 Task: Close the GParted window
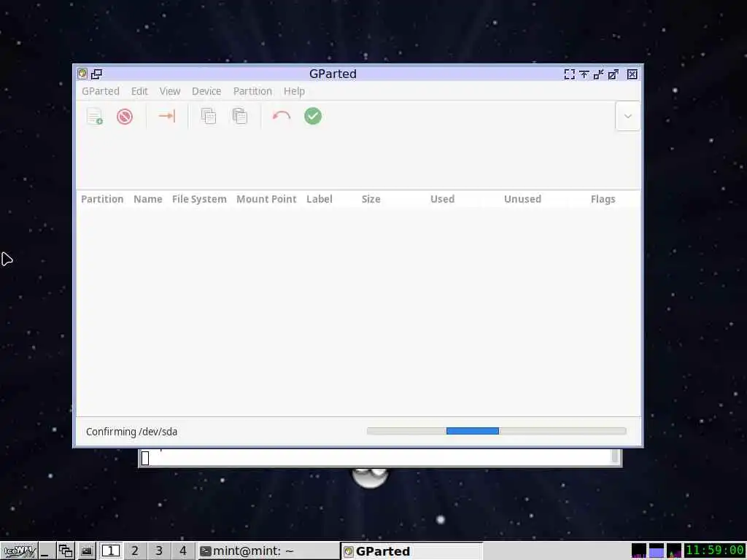coord(632,74)
